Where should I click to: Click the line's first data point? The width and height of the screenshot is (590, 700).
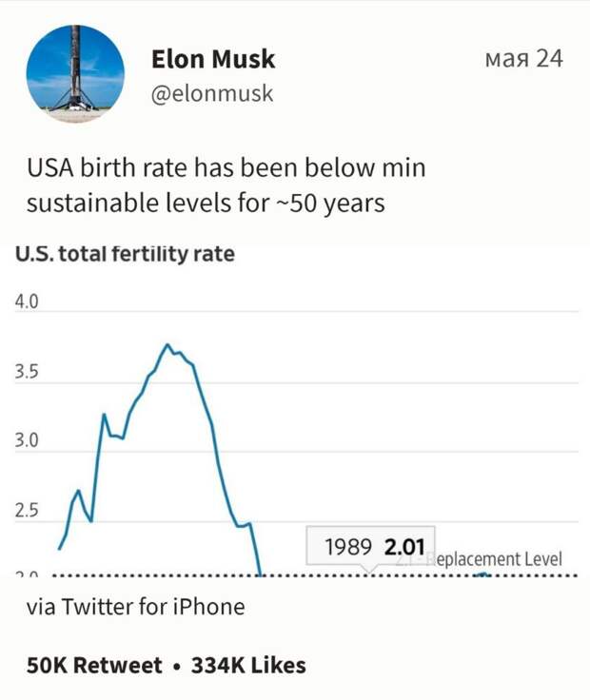[59, 549]
